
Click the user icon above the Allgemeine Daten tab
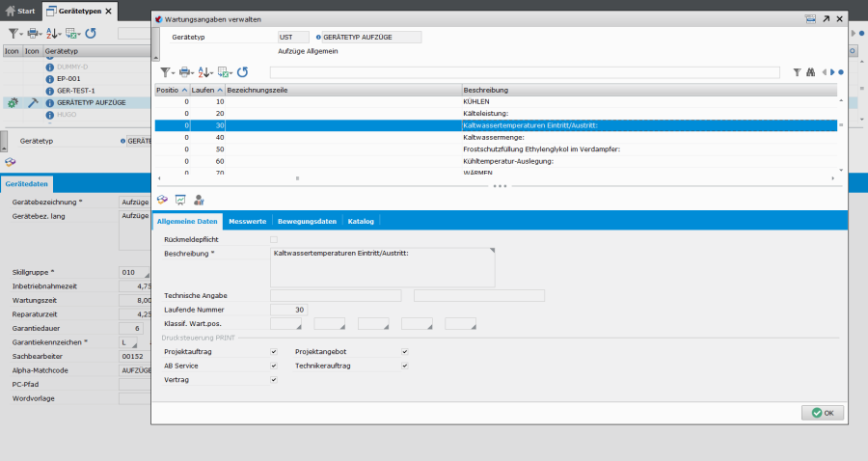[199, 200]
